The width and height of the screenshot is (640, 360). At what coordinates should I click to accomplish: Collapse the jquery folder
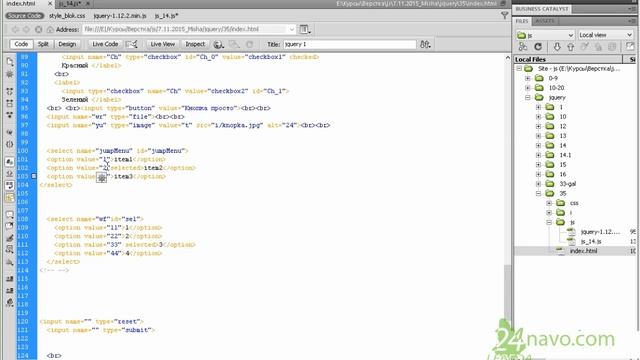coord(528,98)
